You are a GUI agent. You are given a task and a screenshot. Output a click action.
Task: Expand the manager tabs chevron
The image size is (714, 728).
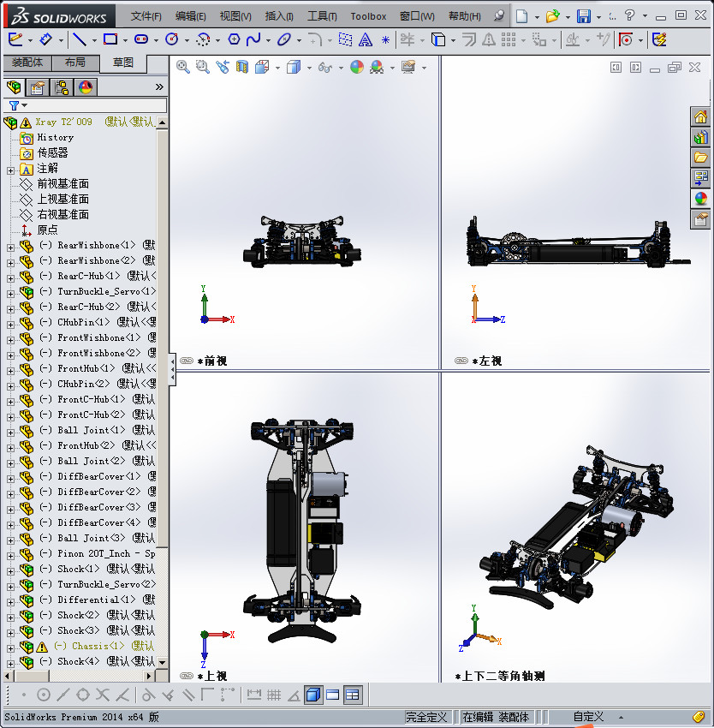click(x=159, y=87)
